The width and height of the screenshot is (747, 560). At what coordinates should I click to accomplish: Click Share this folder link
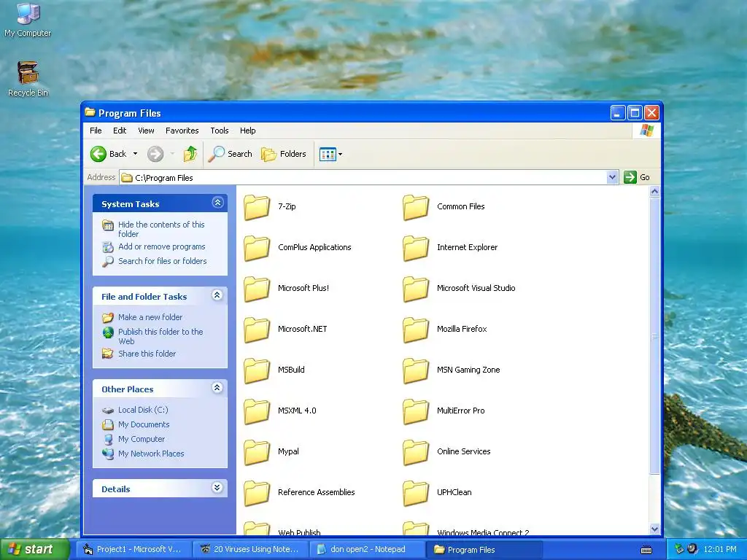tap(147, 354)
